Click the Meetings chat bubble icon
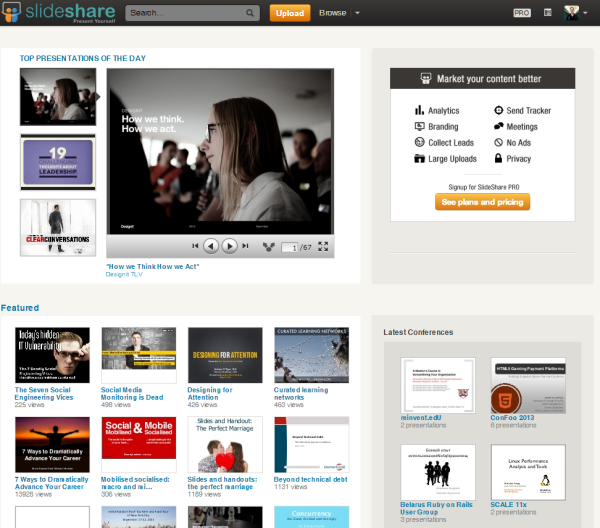 click(x=498, y=126)
